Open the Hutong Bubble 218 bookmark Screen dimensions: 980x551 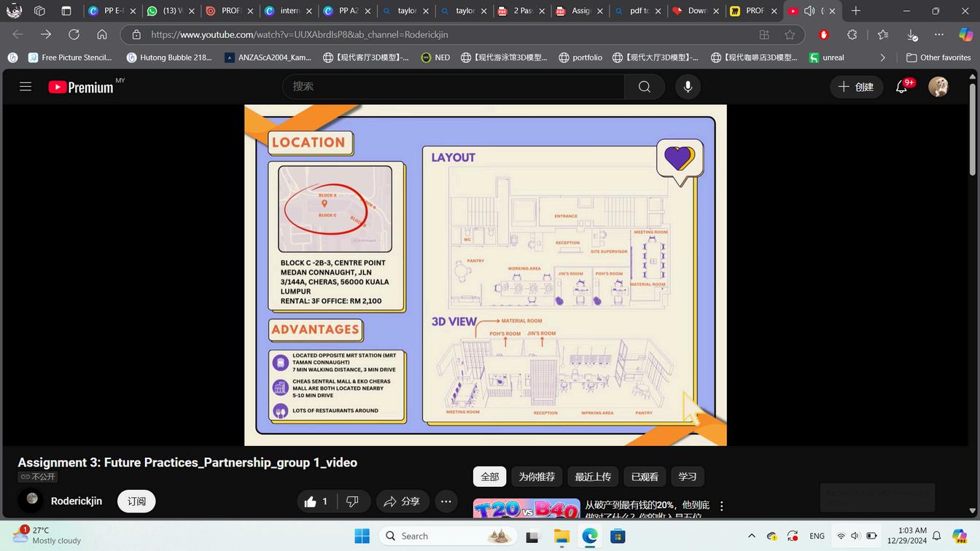pos(169,58)
